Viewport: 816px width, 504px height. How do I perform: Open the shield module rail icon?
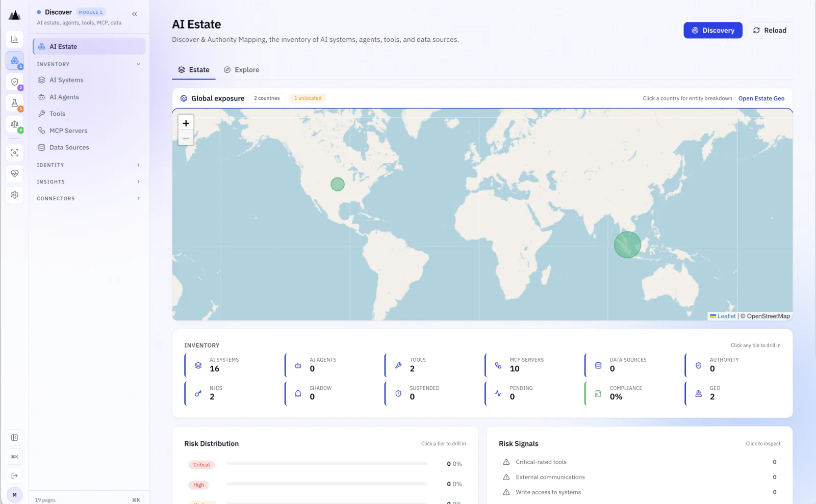click(15, 82)
